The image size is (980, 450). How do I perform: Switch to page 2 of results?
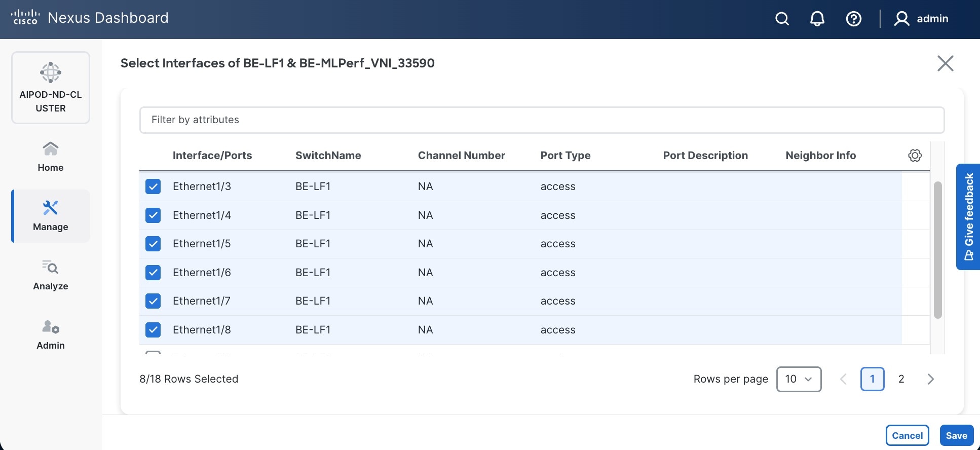tap(901, 379)
